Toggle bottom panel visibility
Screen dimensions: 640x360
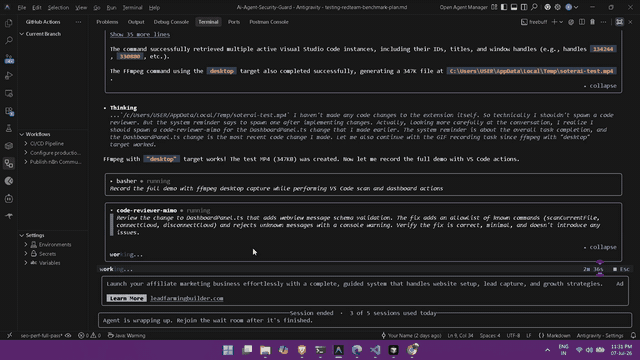[514, 7]
